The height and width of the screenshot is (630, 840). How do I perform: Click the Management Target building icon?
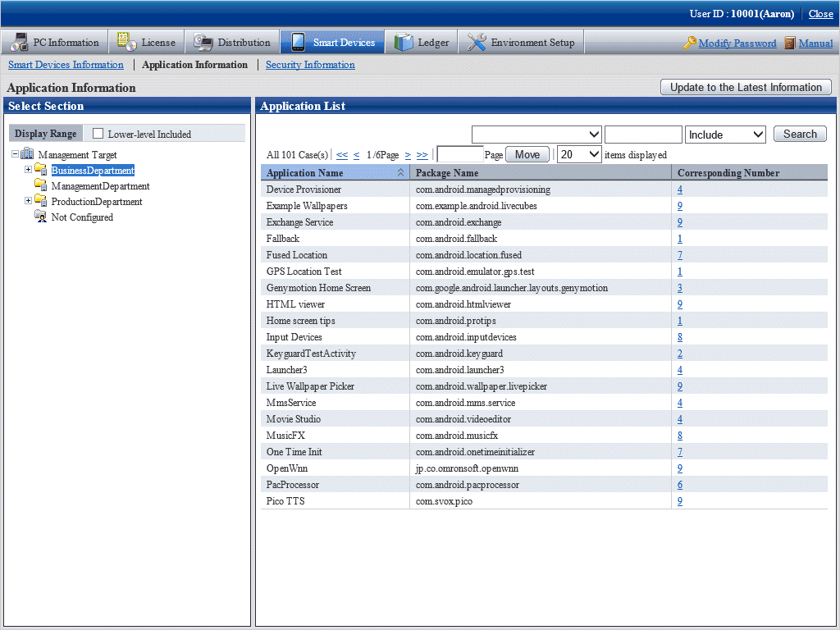coord(27,154)
